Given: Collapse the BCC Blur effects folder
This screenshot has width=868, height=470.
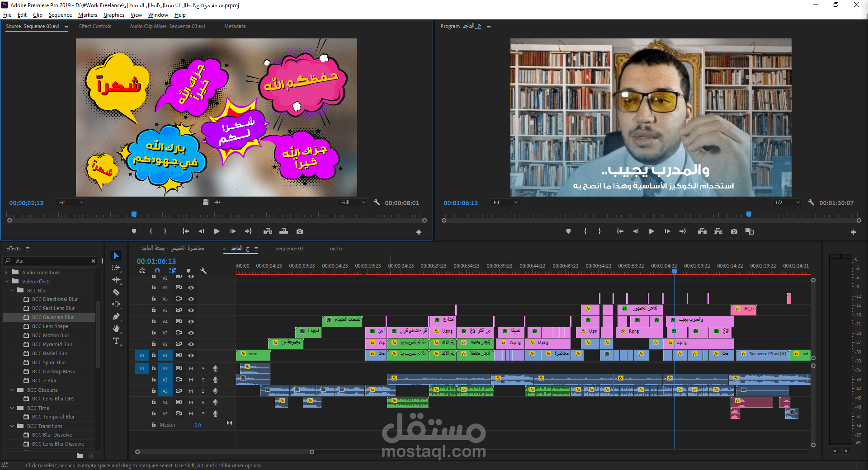Looking at the screenshot, I should point(13,290).
